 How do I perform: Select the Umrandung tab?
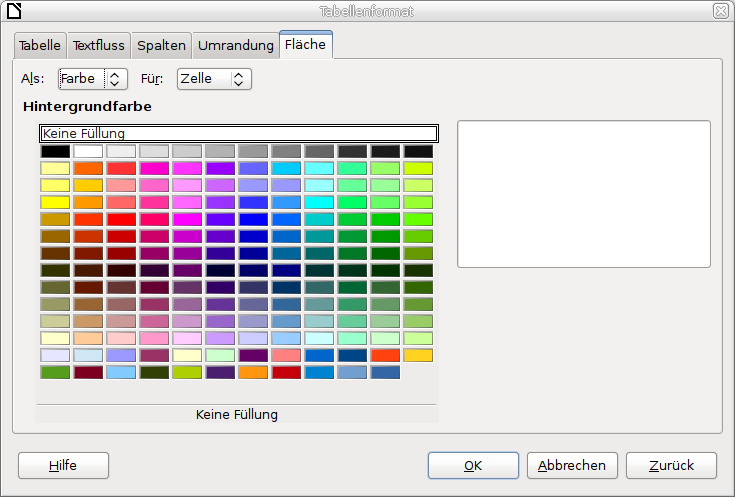pyautogui.click(x=236, y=45)
